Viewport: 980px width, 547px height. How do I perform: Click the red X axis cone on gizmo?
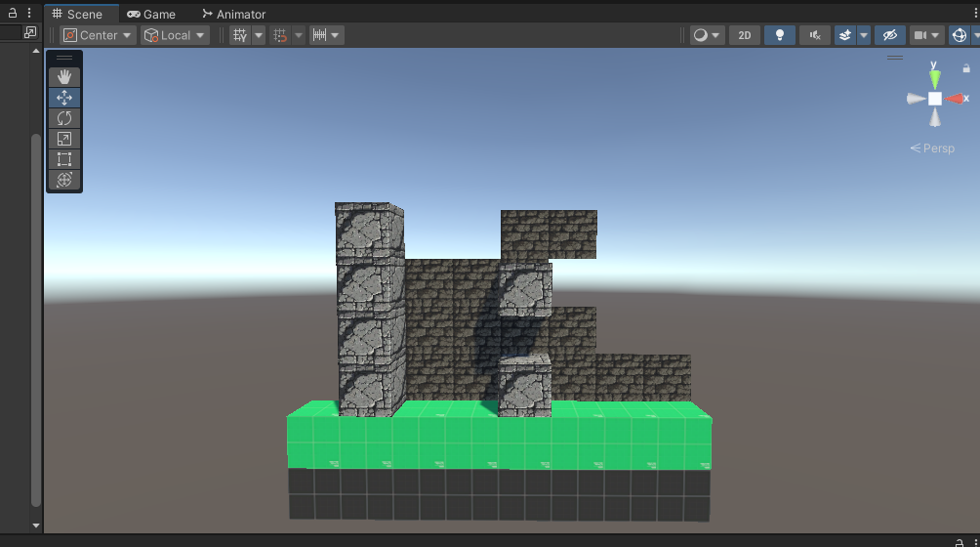point(955,99)
